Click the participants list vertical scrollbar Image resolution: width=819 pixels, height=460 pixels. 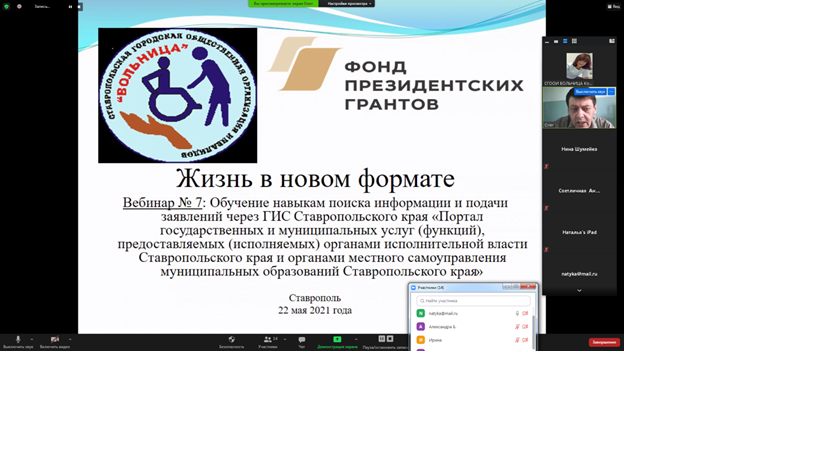tap(534, 325)
